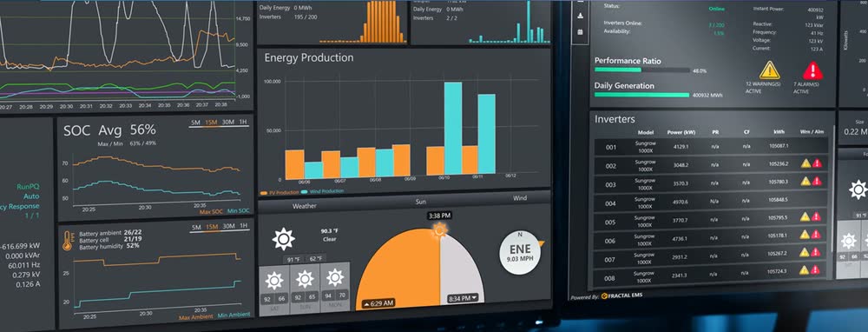Viewport: 868px width, 332px height.
Task: Toggle the PV Production legend entry
Action: coord(279,192)
